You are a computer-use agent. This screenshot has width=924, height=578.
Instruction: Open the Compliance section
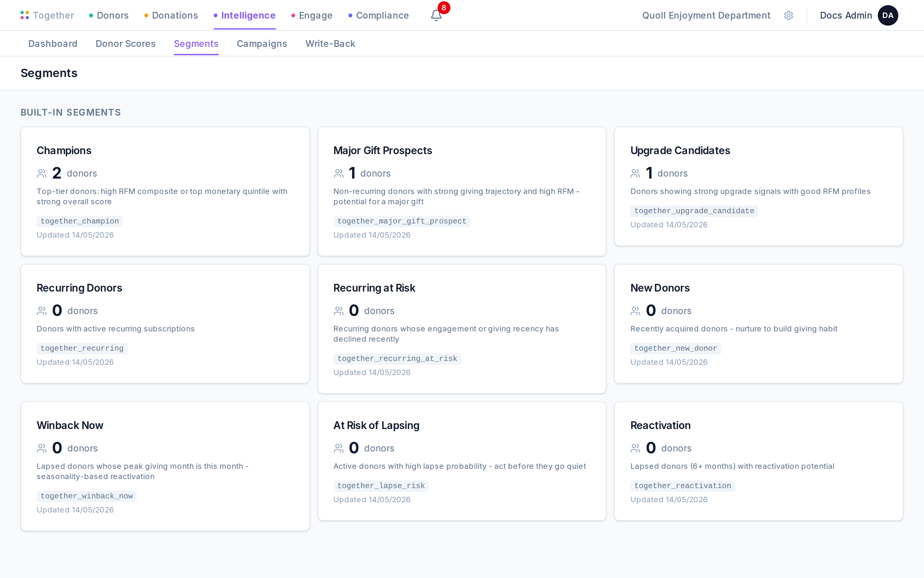(x=379, y=15)
